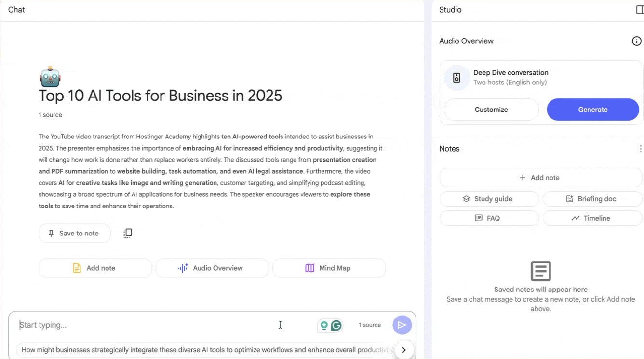Select the suggested question about integrating AI tools

pyautogui.click(x=206, y=350)
